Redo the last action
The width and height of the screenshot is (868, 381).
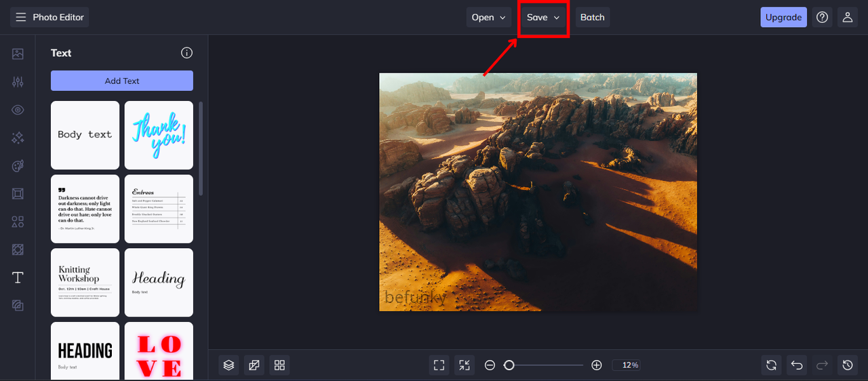point(822,365)
